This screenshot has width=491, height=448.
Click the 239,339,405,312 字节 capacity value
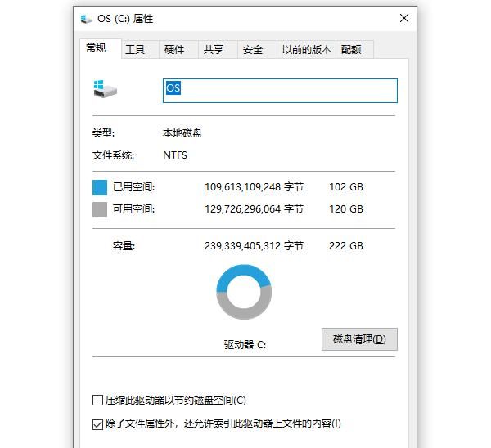click(254, 246)
